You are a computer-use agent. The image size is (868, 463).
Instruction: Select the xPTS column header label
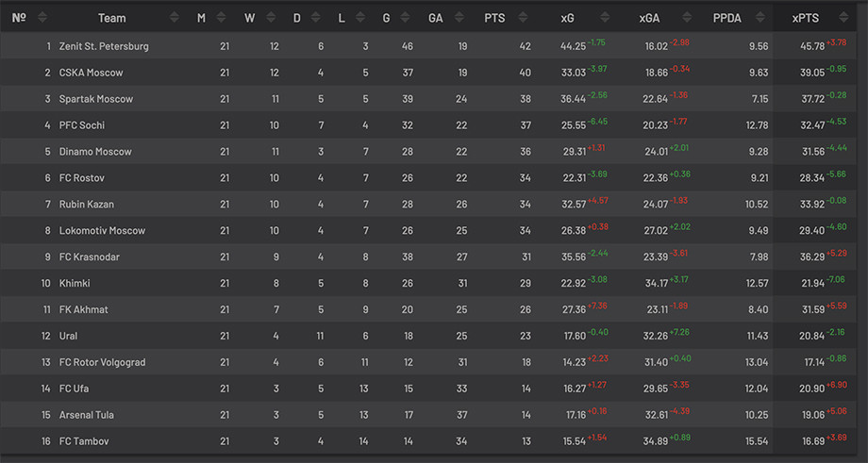pos(805,18)
